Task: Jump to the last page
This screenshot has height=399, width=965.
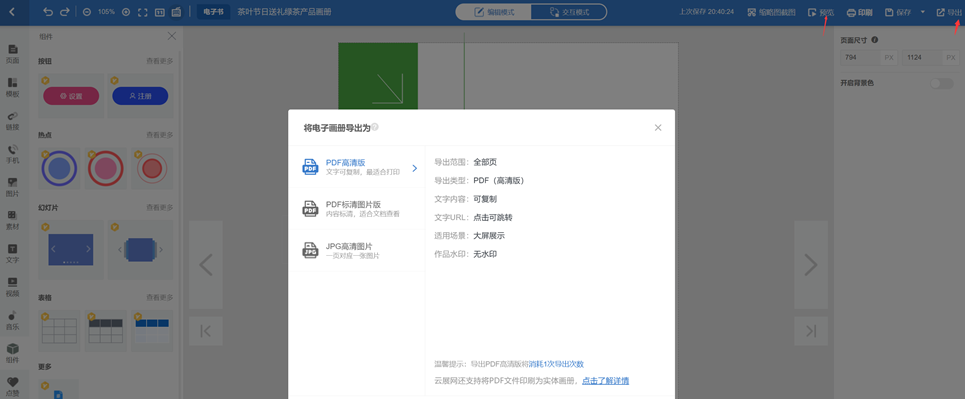Action: click(811, 331)
